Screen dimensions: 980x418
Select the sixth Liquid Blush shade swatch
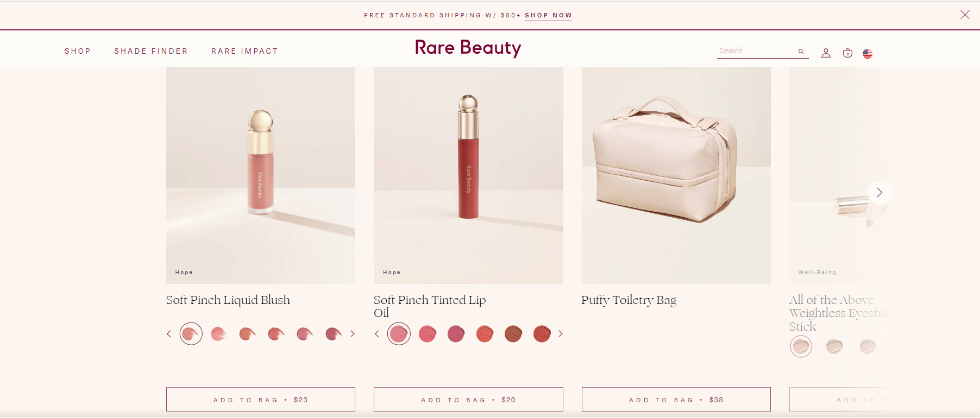point(334,334)
